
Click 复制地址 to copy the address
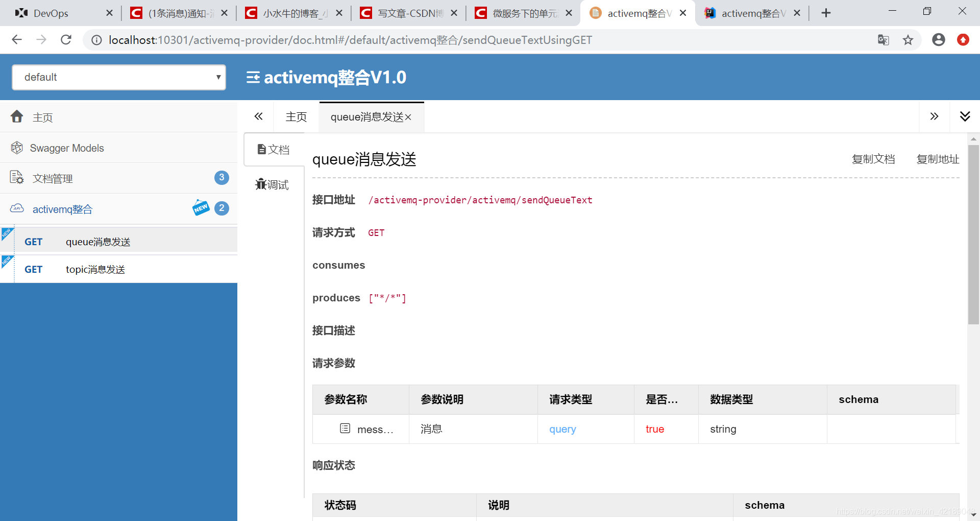tap(938, 159)
